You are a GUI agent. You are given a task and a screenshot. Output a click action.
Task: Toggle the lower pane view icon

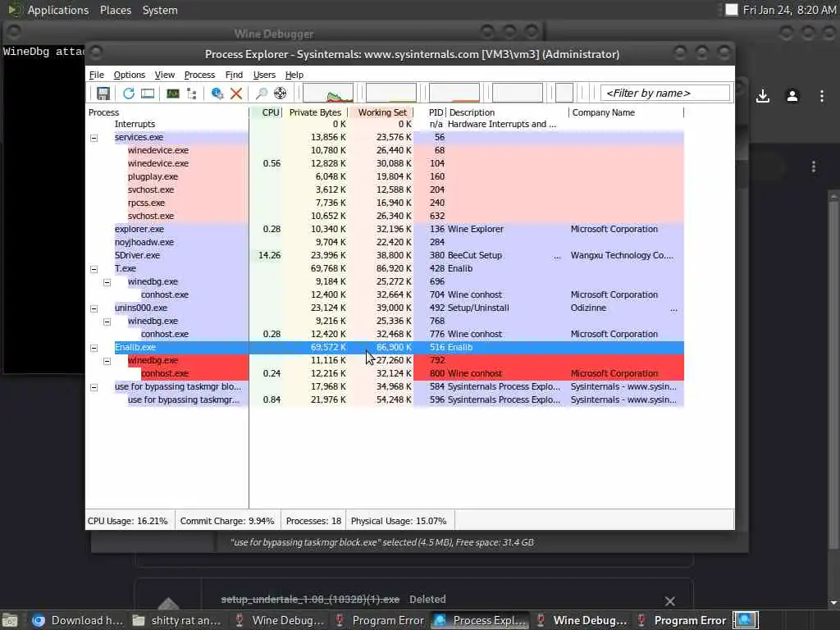(148, 94)
